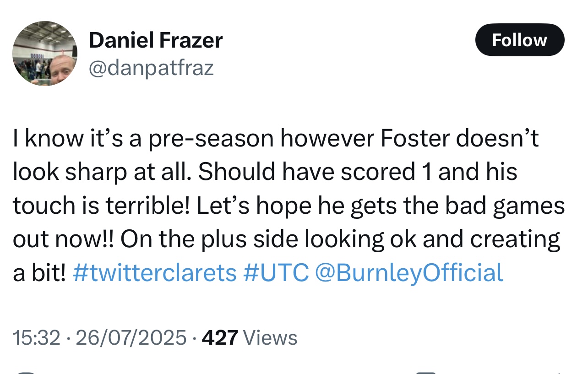
Task: Click the @danpatfraz handle
Action: [x=151, y=68]
